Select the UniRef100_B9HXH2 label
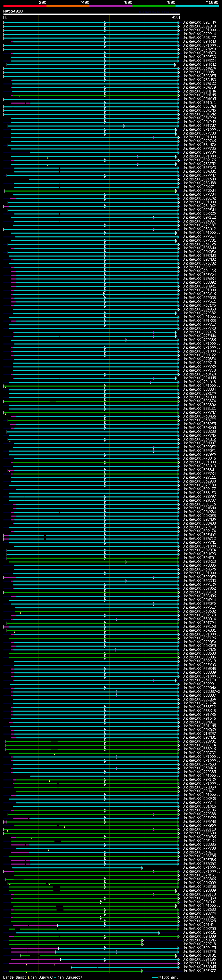The height and width of the screenshot is (980, 222). pyautogui.click(x=199, y=64)
